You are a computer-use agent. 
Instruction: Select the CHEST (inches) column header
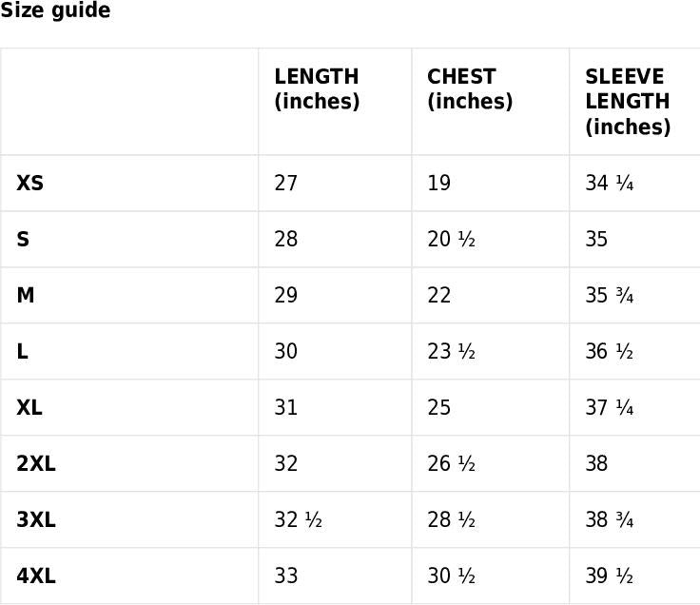pyautogui.click(x=470, y=88)
